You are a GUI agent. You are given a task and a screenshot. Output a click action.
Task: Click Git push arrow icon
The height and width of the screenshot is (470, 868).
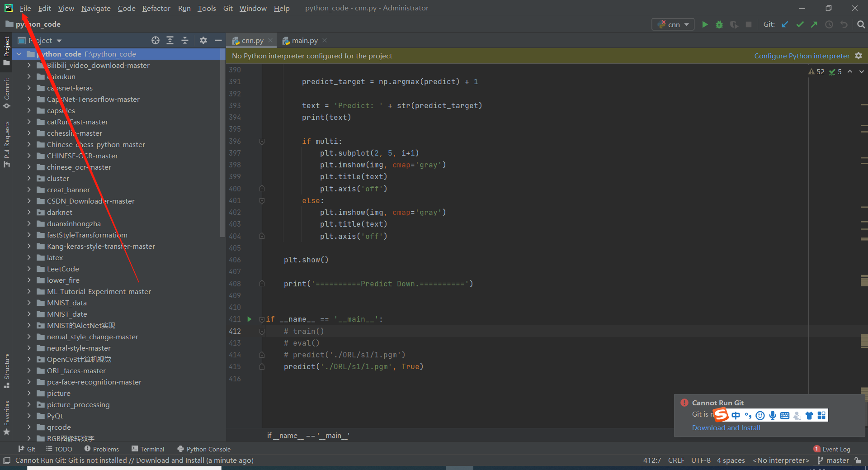point(814,24)
